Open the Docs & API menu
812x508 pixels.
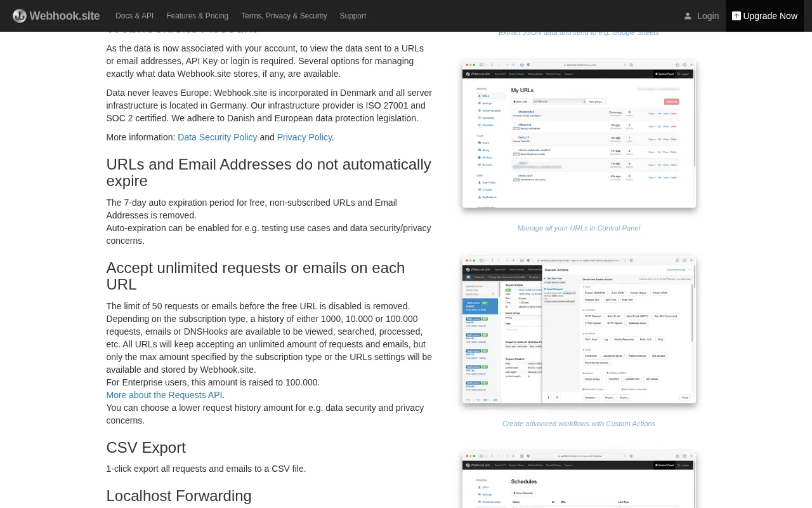point(134,16)
